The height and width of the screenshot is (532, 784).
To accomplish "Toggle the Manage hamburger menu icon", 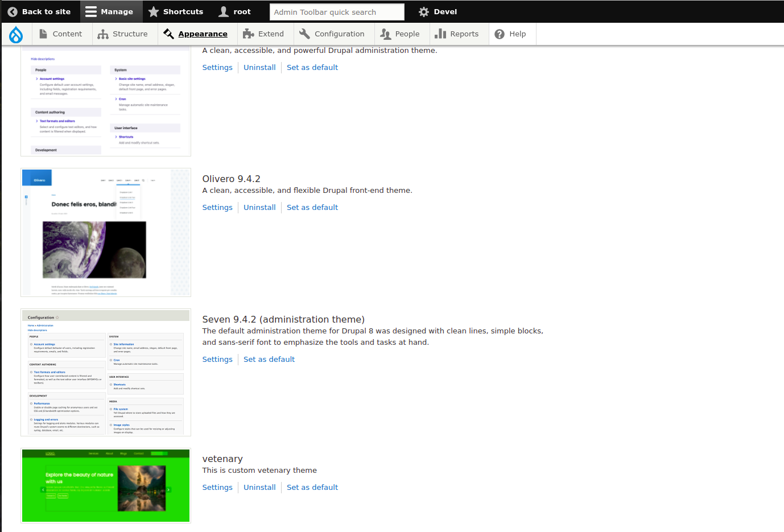I will pos(91,11).
